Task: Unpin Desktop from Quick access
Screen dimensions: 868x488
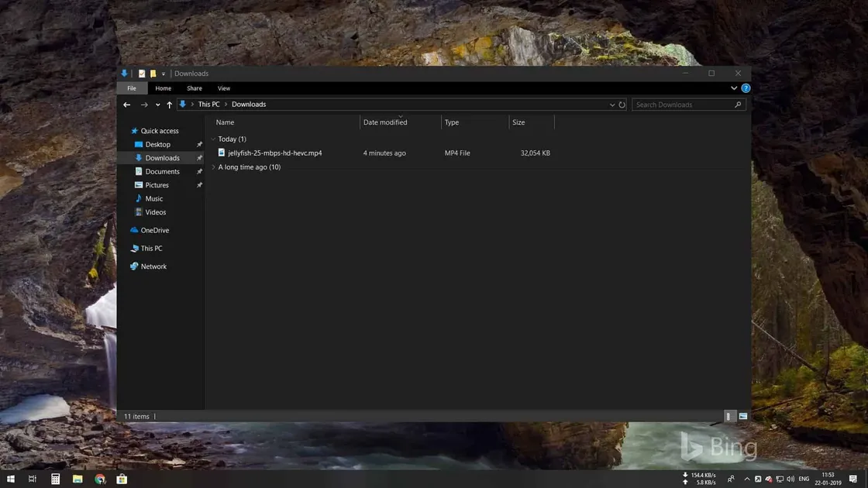Action: (x=199, y=144)
